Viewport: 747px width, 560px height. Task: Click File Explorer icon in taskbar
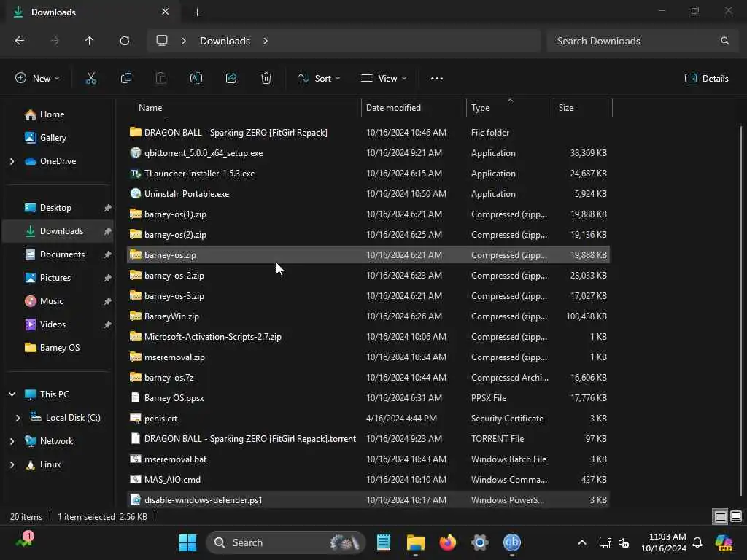(x=415, y=542)
